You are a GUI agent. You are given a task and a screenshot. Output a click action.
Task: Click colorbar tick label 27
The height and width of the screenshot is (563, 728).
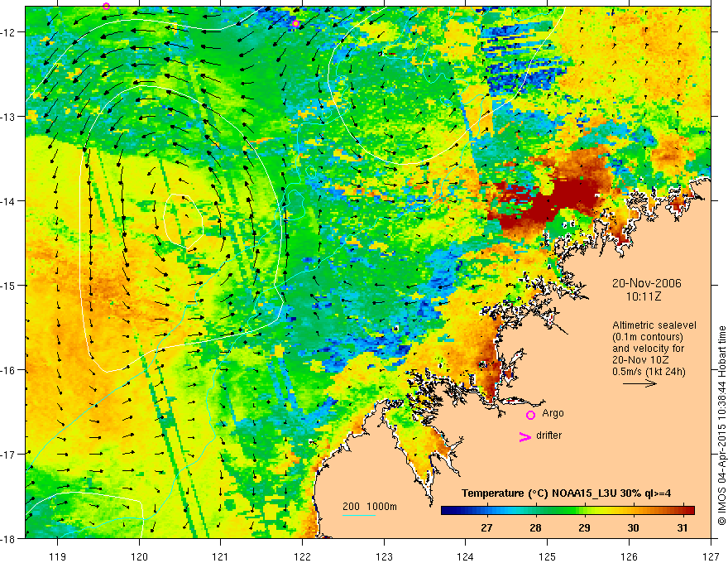point(486,527)
